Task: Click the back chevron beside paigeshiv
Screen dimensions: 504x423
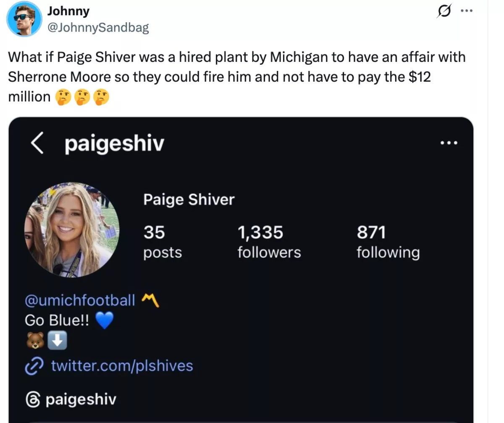Action: pos(38,143)
